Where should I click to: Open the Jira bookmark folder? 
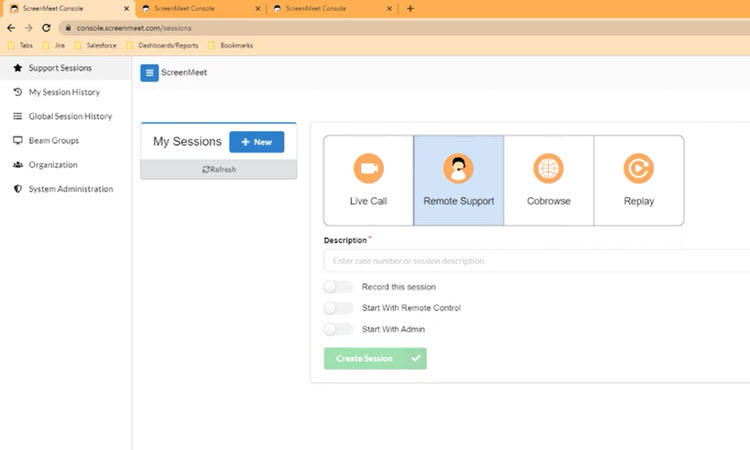(54, 45)
